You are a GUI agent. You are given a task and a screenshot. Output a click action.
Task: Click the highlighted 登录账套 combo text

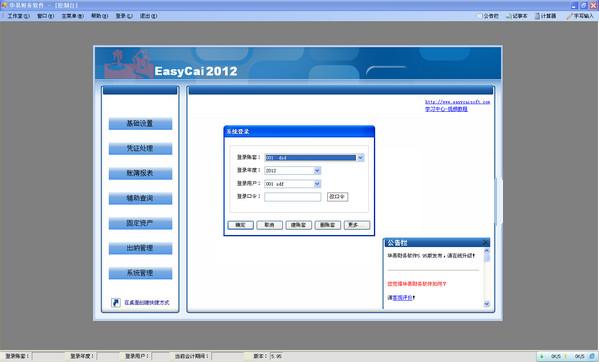point(310,158)
